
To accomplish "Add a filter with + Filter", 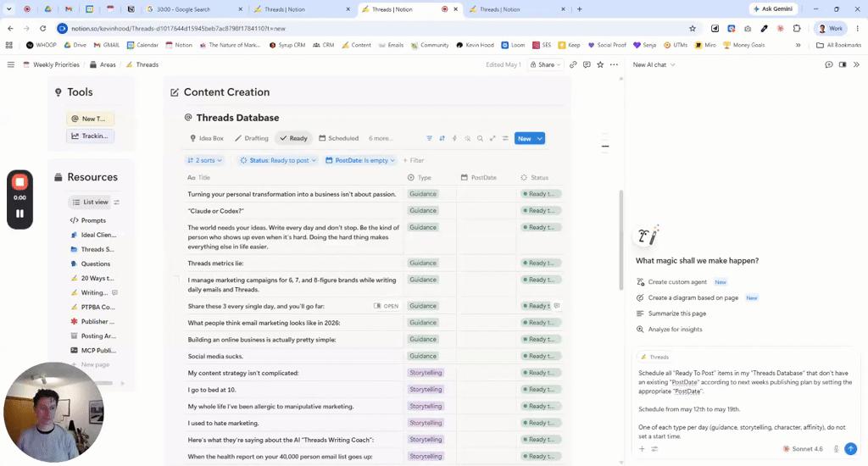I will point(414,160).
